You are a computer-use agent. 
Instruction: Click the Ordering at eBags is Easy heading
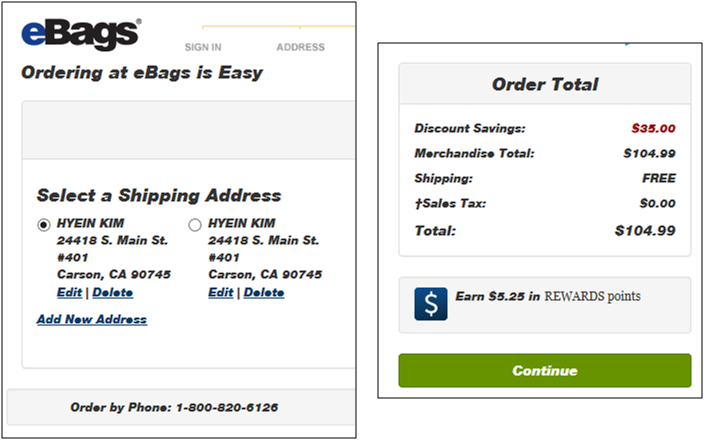coord(141,73)
